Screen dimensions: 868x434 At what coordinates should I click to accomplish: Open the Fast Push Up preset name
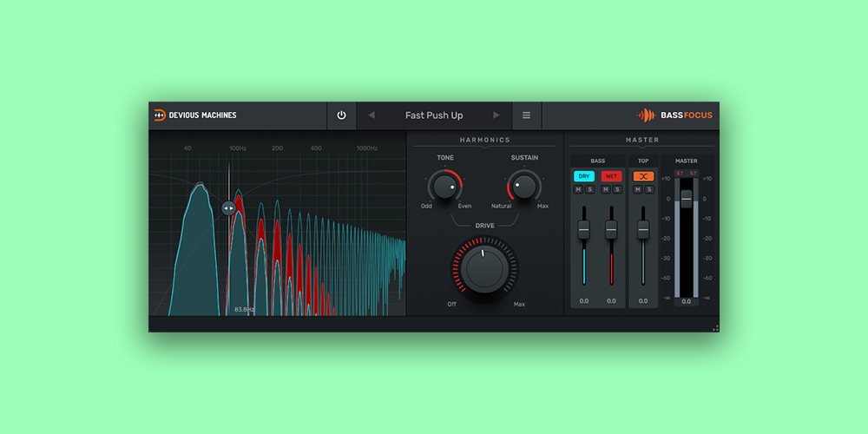434,115
